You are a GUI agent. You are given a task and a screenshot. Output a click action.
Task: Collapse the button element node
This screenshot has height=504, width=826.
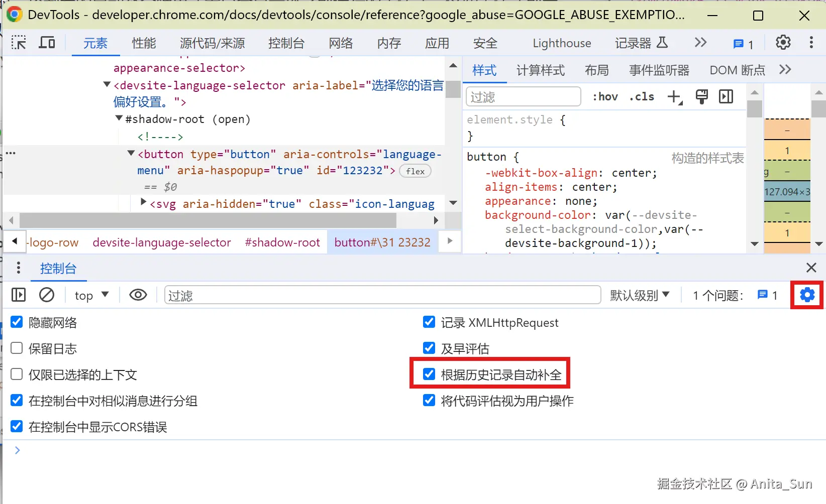[131, 153]
